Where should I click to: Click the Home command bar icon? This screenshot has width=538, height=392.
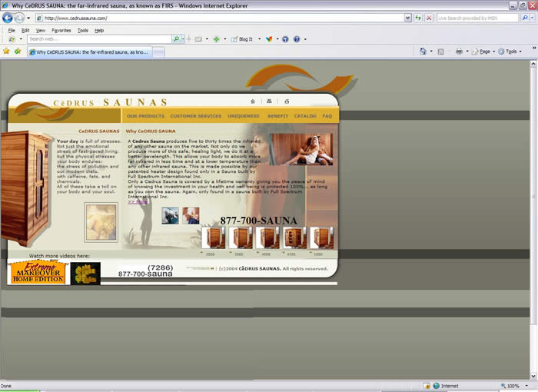point(423,51)
